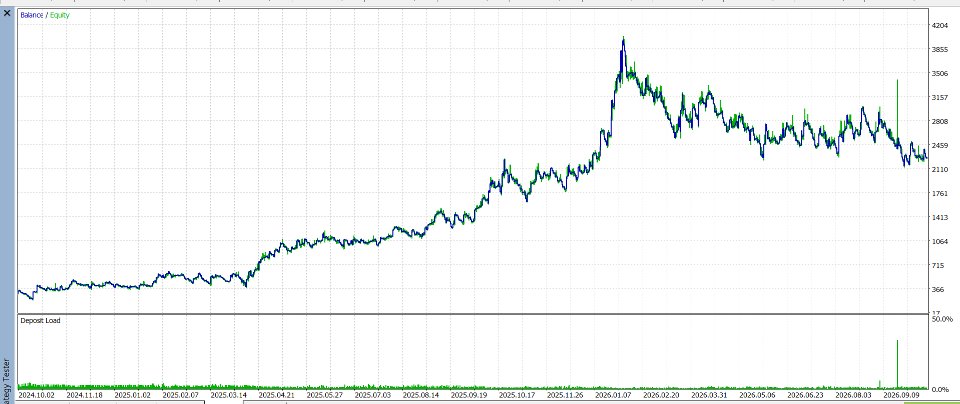The height and width of the screenshot is (404, 960).
Task: Click the 4204 value on the balance axis
Action: pos(939,25)
